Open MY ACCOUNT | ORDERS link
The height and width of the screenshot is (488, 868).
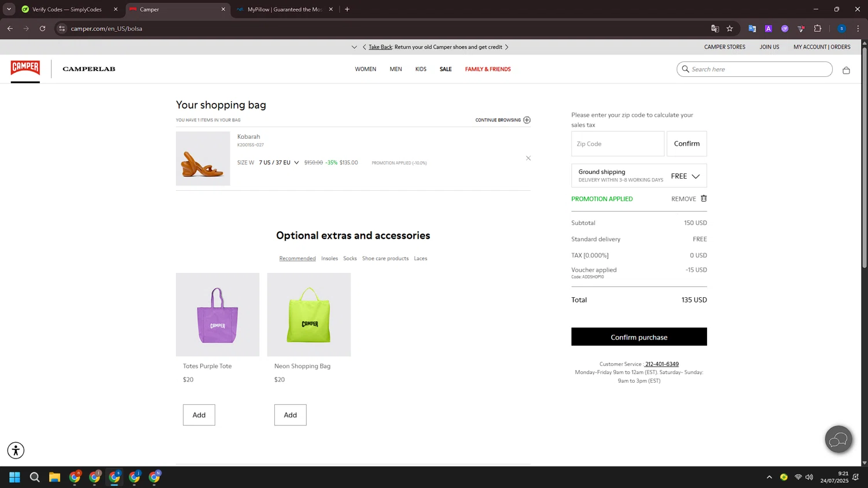pos(822,47)
